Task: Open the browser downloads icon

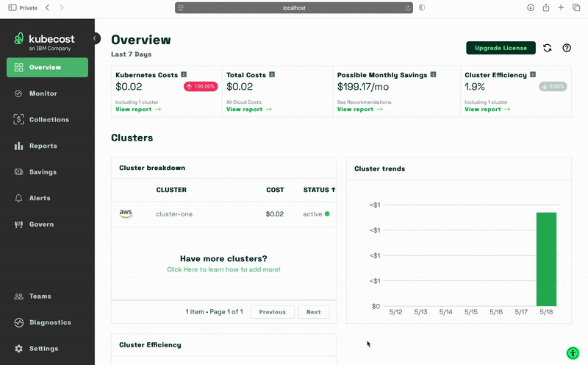Action: click(x=531, y=7)
